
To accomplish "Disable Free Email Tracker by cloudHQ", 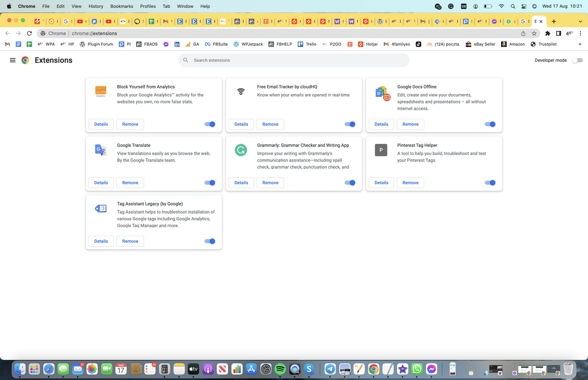I will 350,124.
